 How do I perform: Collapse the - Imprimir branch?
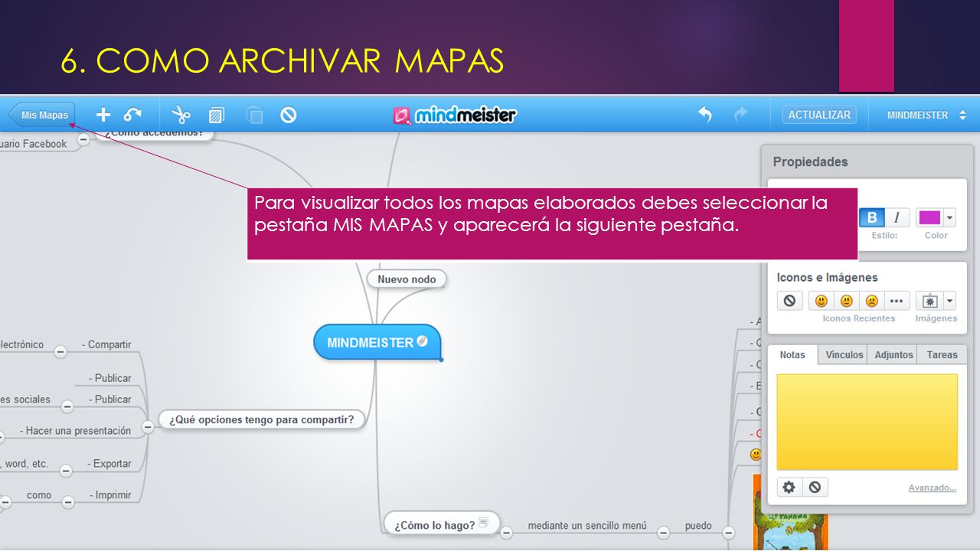click(68, 502)
